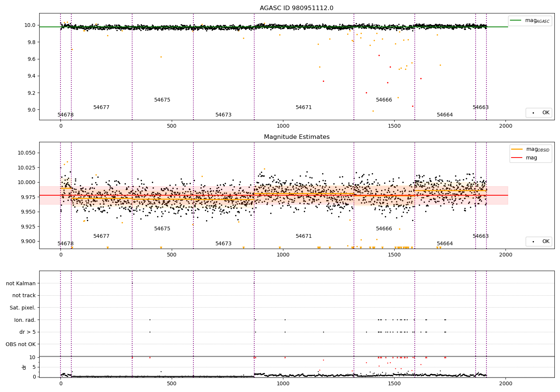The height and width of the screenshot is (392, 560).
Task: Click the top plot y-axis tick '9.0'
Action: 31,110
